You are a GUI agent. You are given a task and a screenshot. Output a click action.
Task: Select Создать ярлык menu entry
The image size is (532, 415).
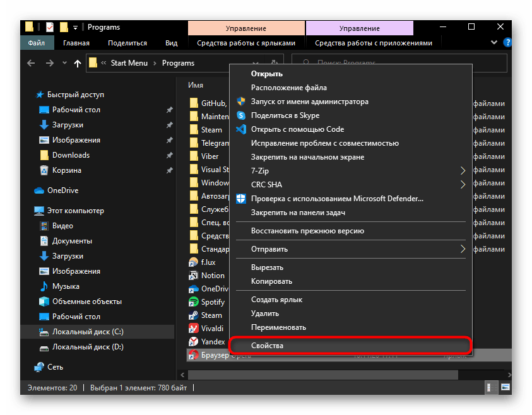point(351,300)
